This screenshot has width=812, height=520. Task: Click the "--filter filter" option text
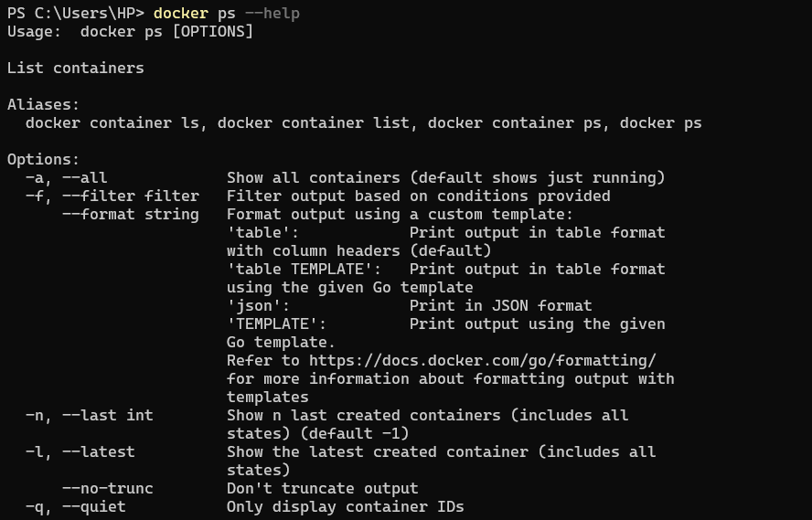[x=130, y=196]
